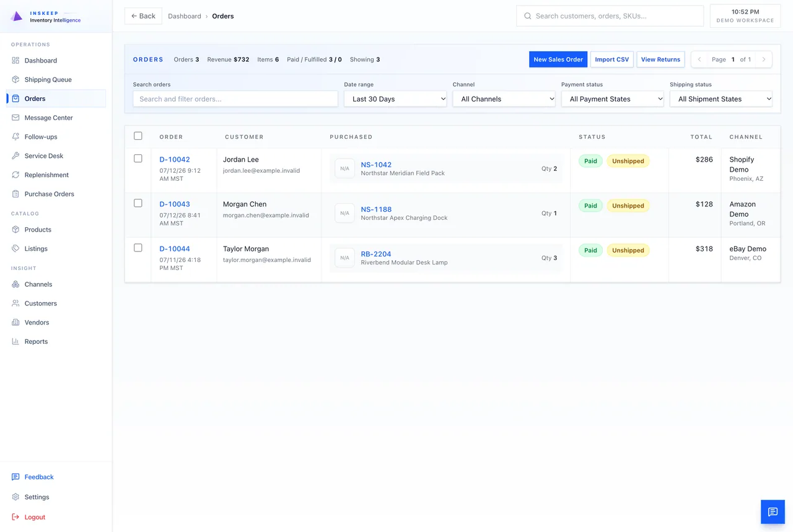The height and width of the screenshot is (532, 793).
Task: Click the Service Desk wrench icon
Action: pos(15,156)
